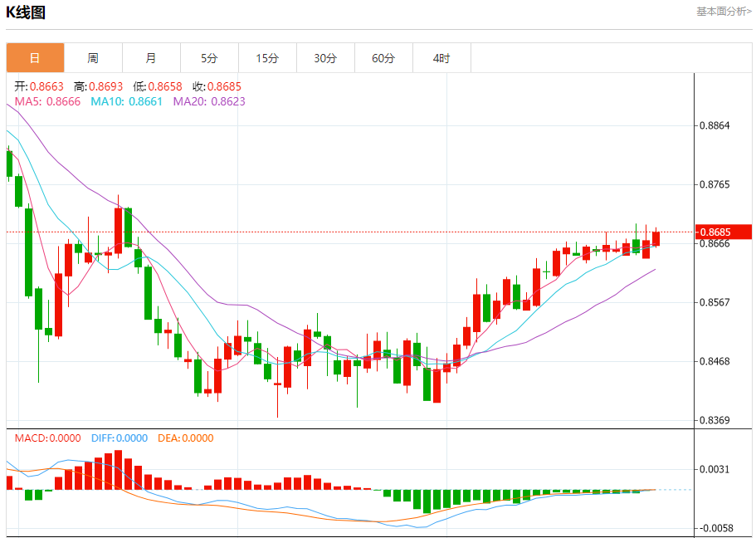Switch to the 周 weekly tab
756x538 pixels.
[x=93, y=58]
